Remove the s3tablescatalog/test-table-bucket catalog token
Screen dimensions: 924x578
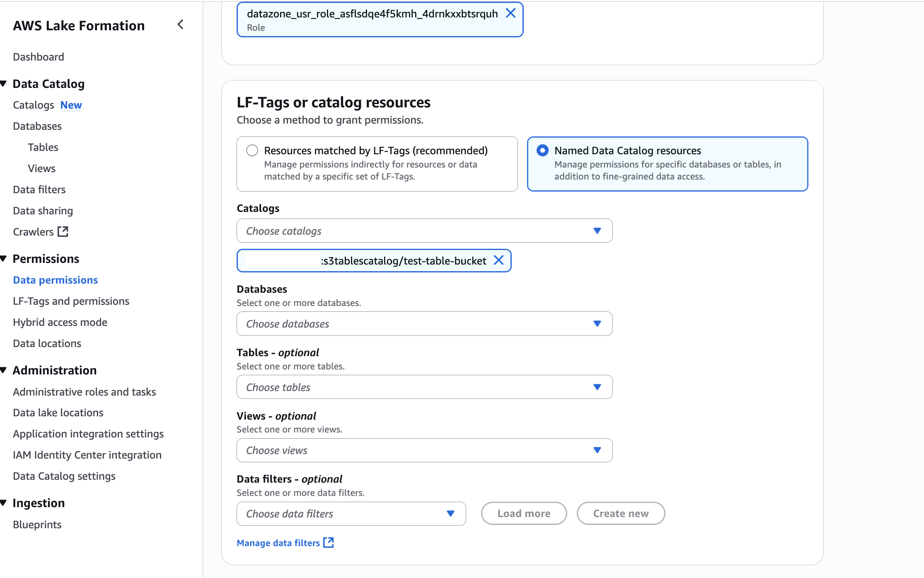coord(498,260)
